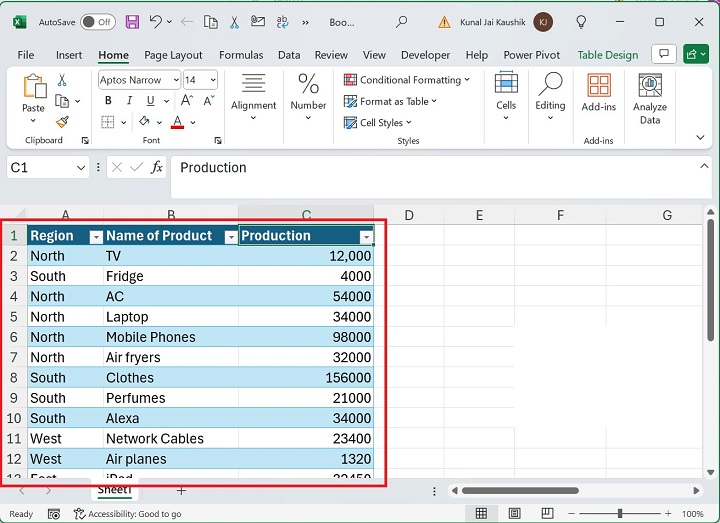Open the Alignment group button
720x523 pixels.
point(253,97)
